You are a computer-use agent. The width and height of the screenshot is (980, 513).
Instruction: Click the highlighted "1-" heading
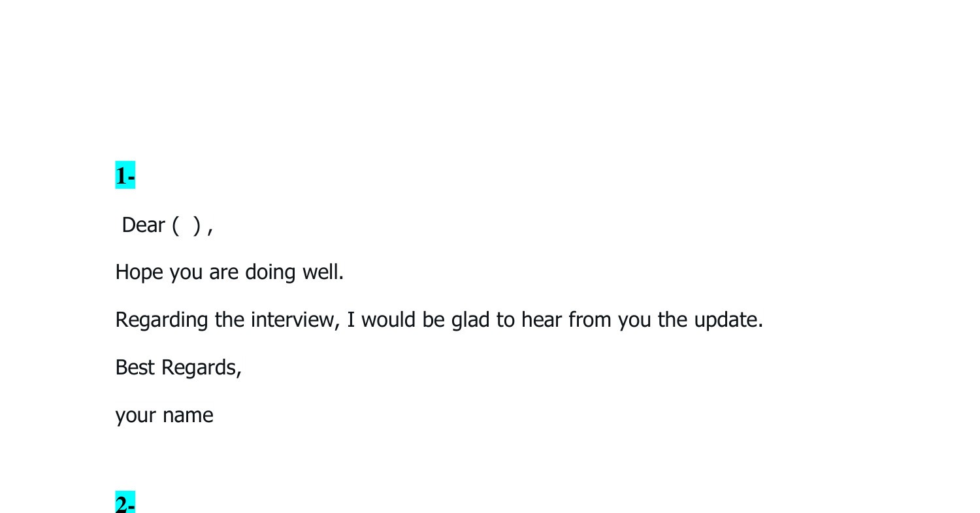coord(125,176)
